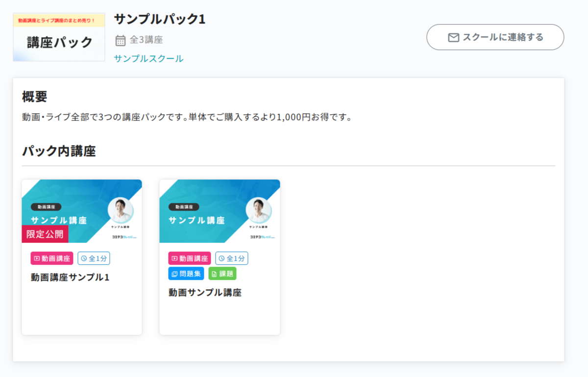This screenshot has height=377, width=588.
Task: Click the pink 動画講座 tag on 動画サンプル講座
Action: [x=189, y=258]
